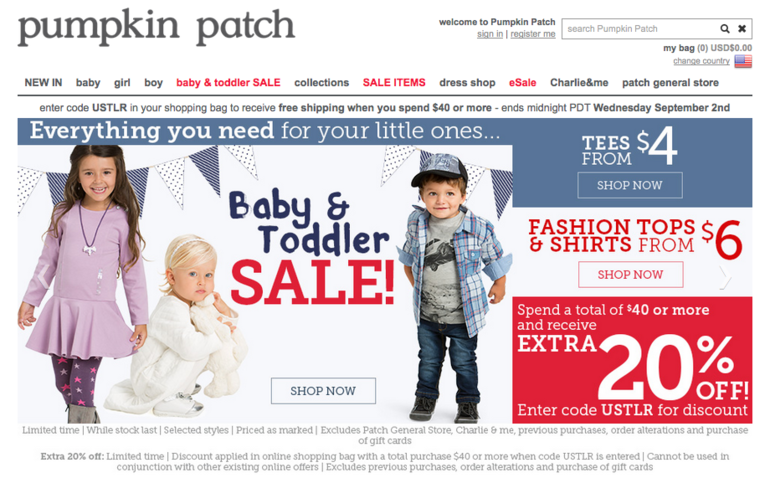Go to previous banner slide arrow
Image resolution: width=770 pixels, height=483 pixels.
43,277
